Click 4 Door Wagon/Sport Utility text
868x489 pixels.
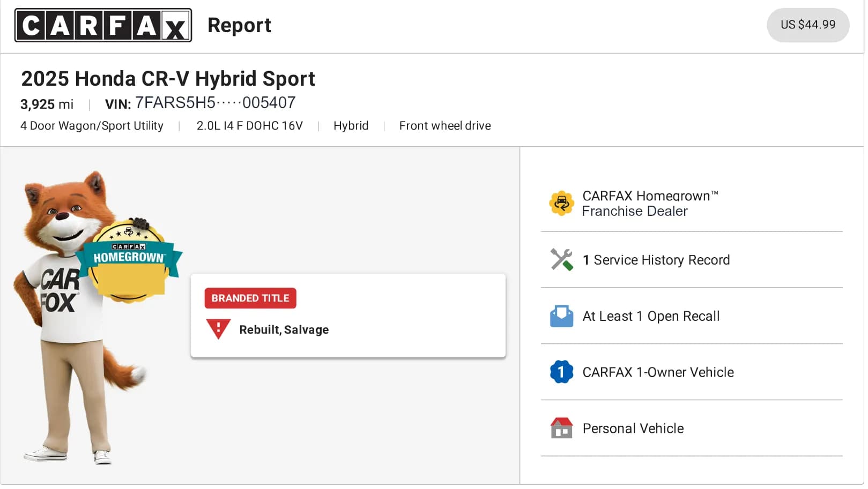(92, 126)
